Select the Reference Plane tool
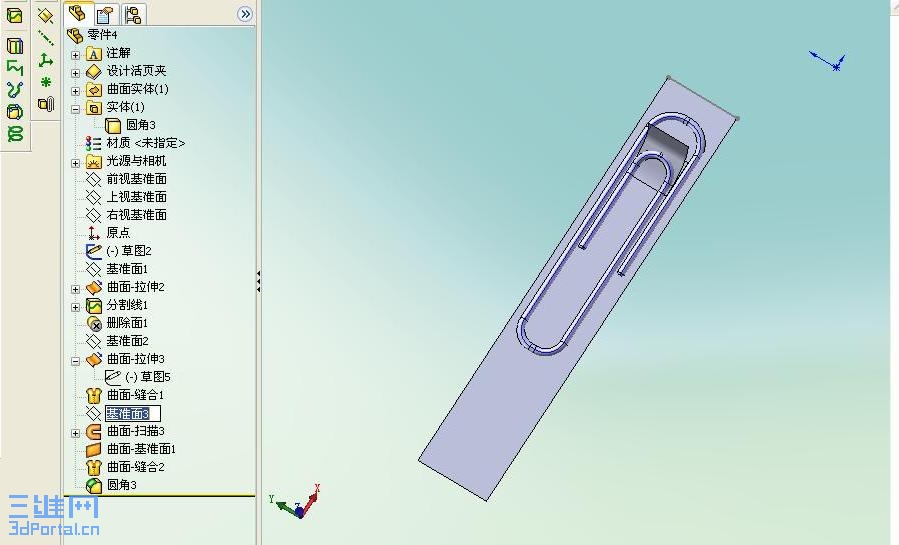Image resolution: width=899 pixels, height=545 pixels. 46,16
